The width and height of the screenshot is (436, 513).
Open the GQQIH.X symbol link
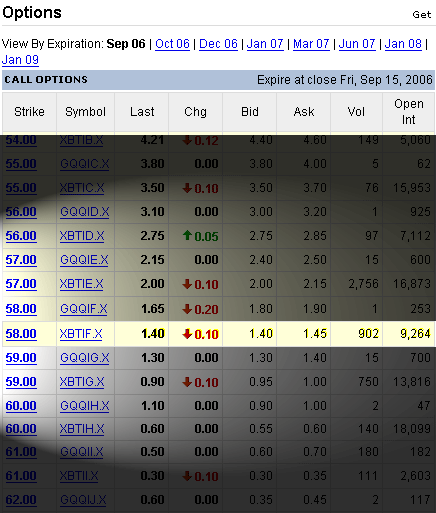point(85,406)
